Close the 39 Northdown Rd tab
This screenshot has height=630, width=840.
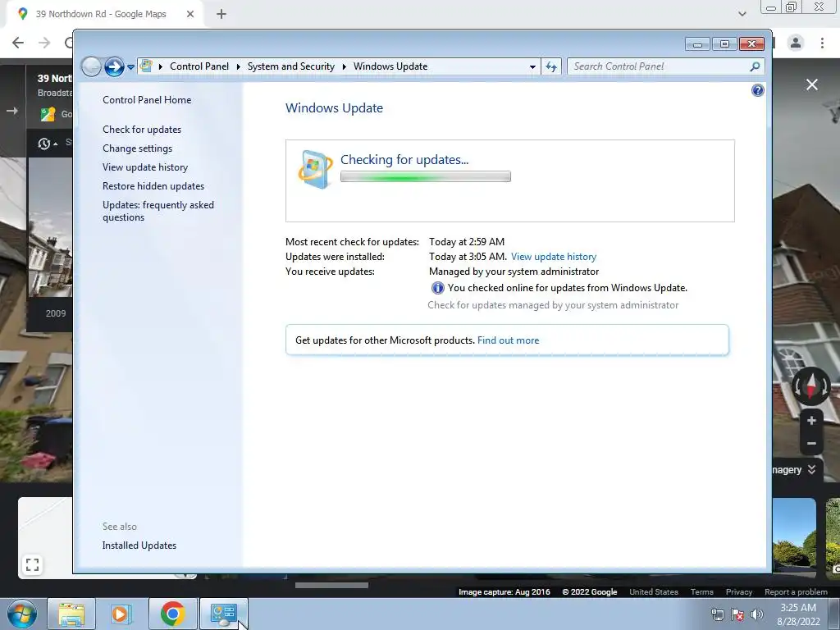(x=190, y=14)
